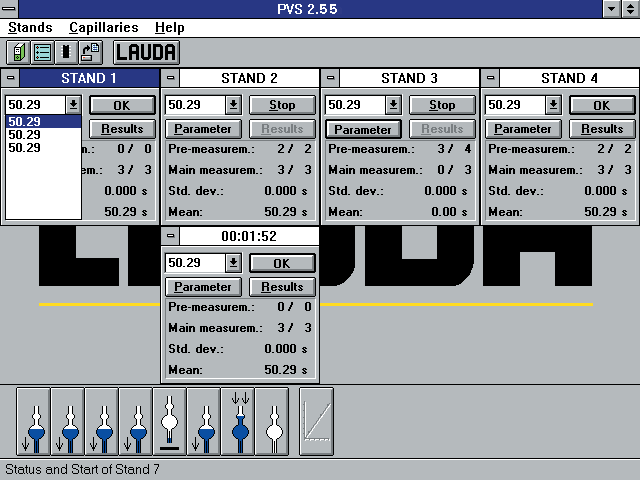Viewport: 640px width, 480px height.
Task: Click the viscometer icon with black bar underneath
Action: (169, 422)
